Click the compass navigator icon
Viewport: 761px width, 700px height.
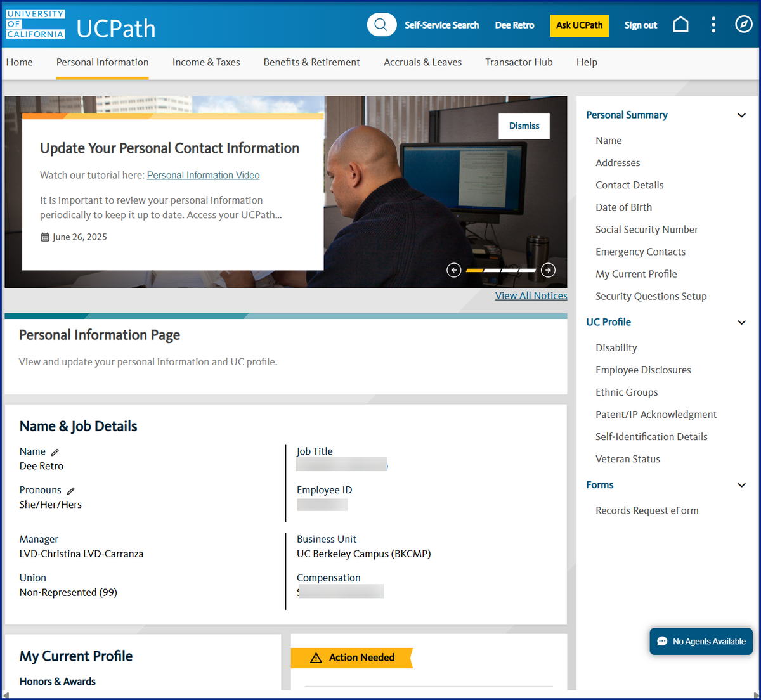coord(743,25)
